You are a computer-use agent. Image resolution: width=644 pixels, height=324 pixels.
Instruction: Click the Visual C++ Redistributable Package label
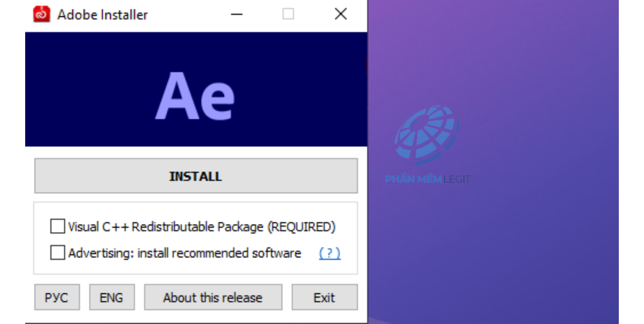tap(202, 227)
